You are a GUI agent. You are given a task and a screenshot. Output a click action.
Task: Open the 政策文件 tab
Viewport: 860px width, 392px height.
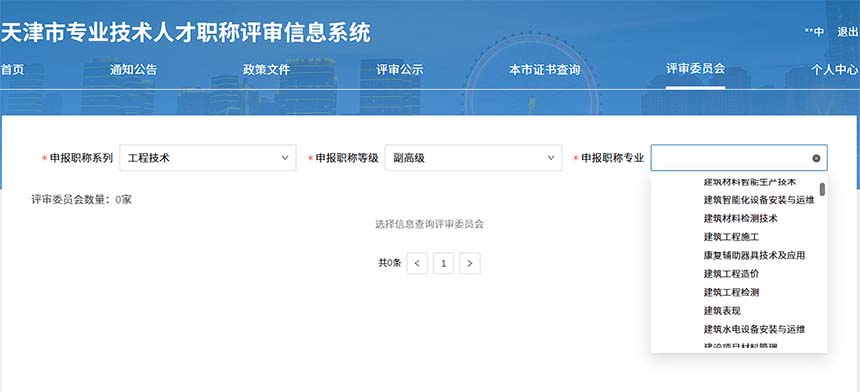point(267,70)
